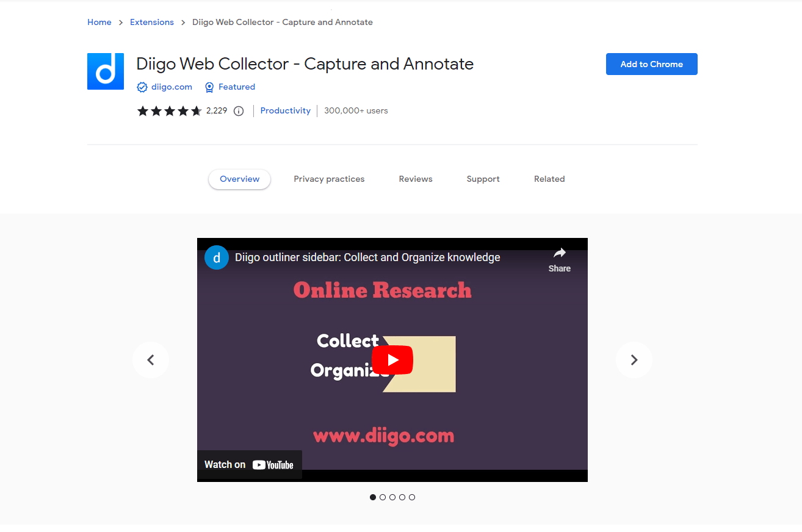Click the Diigo avatar on the video player
The height and width of the screenshot is (532, 802).
point(216,257)
